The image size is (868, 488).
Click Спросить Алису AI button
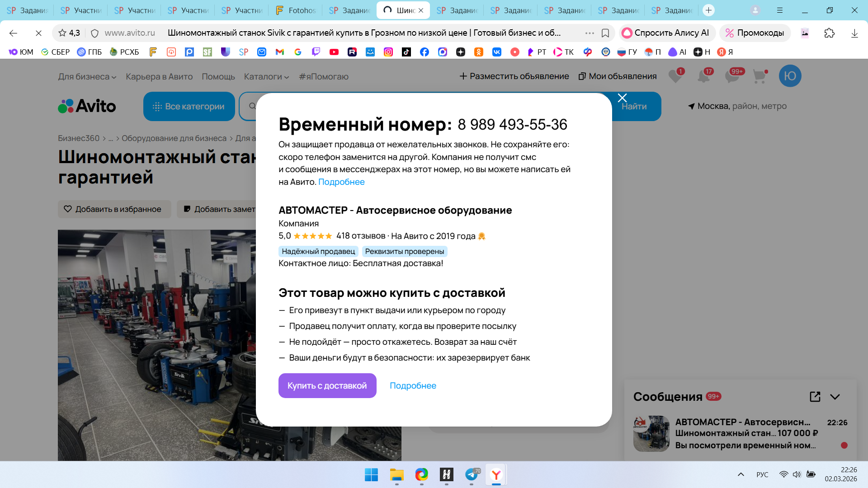[x=666, y=33]
